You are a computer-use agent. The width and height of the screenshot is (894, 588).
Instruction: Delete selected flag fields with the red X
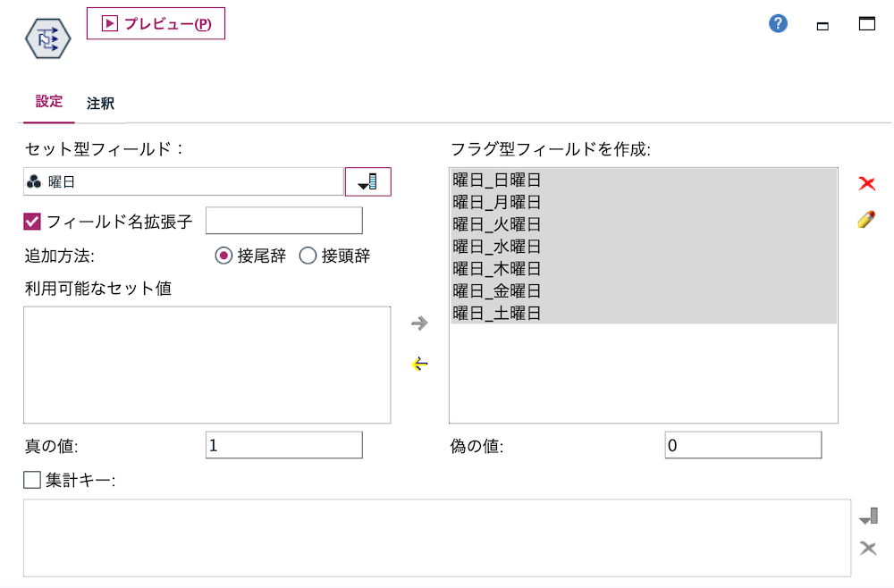click(865, 183)
